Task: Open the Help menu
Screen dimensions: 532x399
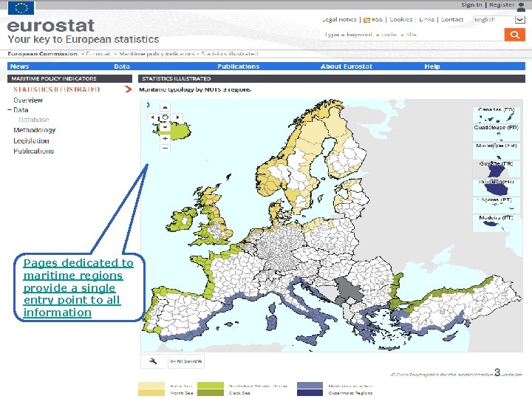Action: (432, 66)
